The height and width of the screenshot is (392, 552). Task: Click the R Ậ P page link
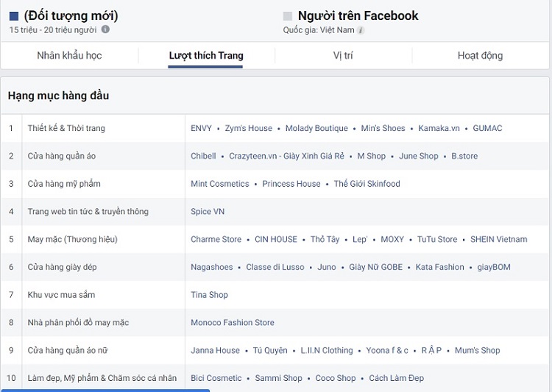(431, 351)
